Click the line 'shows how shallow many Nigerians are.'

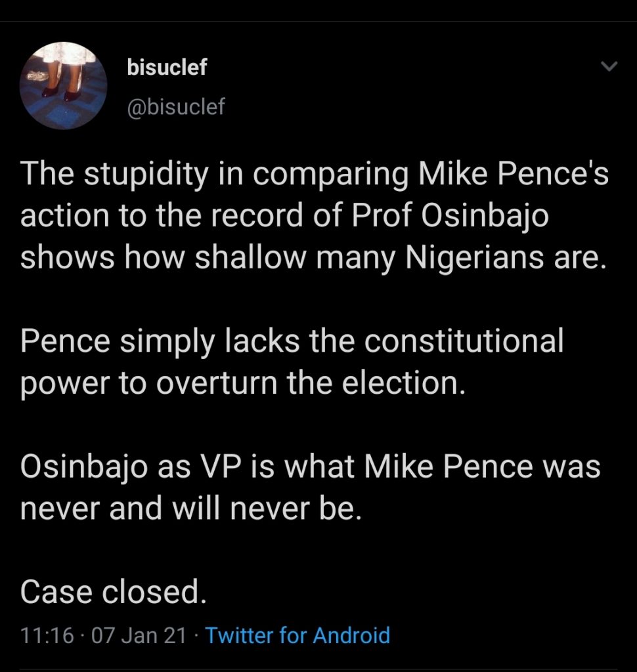pyautogui.click(x=310, y=257)
